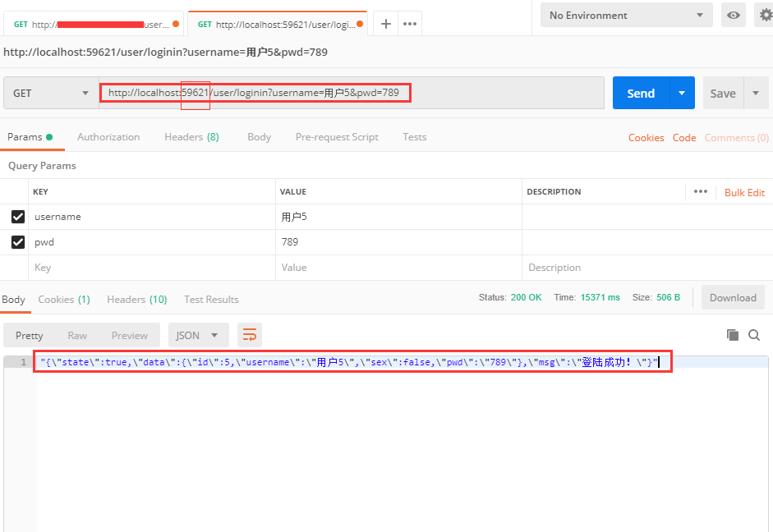Select the response Body tab

(x=13, y=300)
